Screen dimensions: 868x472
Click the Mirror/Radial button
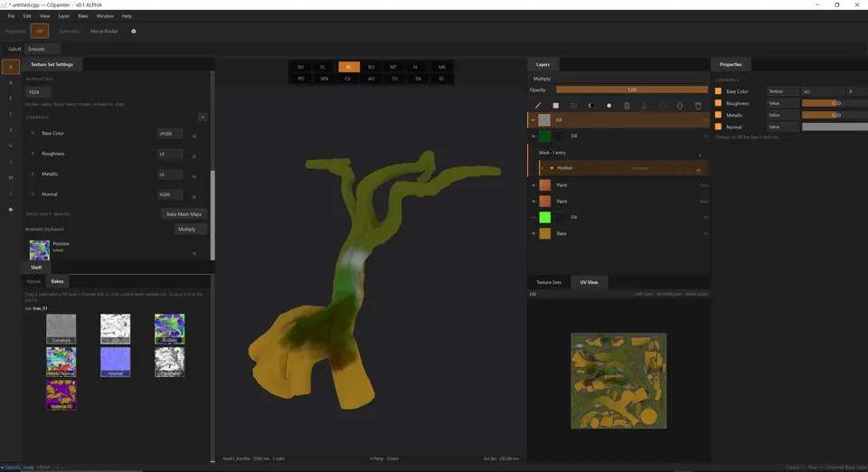pos(104,32)
